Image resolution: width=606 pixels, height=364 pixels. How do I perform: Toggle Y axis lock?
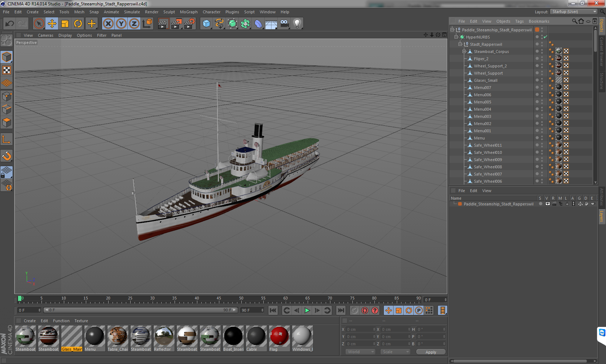click(x=121, y=24)
